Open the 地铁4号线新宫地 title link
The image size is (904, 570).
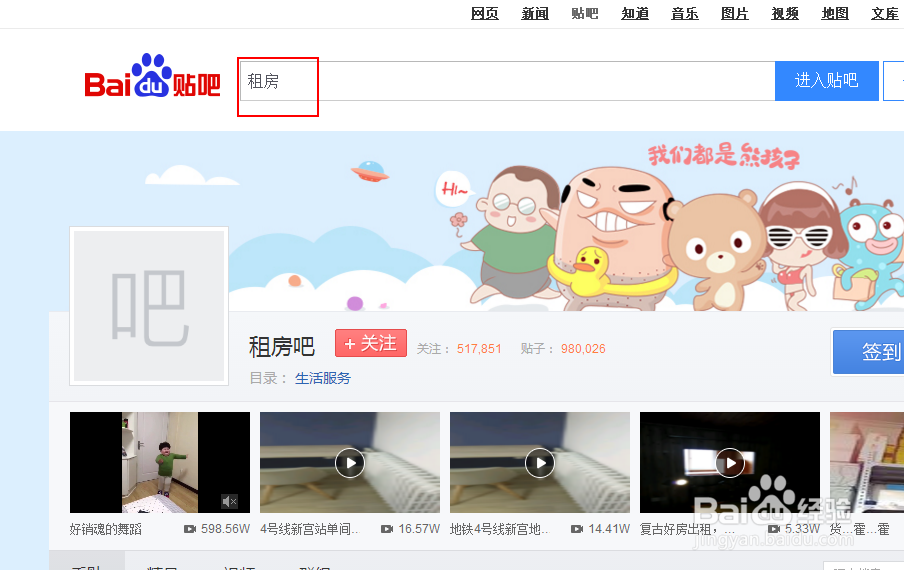point(499,529)
